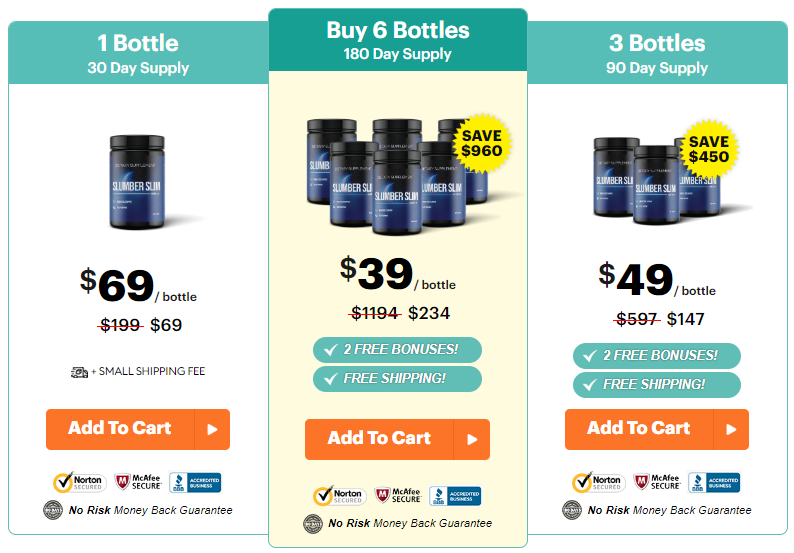Viewport: 794px width, 553px height.
Task: Click the McAfee Secure badge under 1 Bottle
Action: tap(138, 482)
